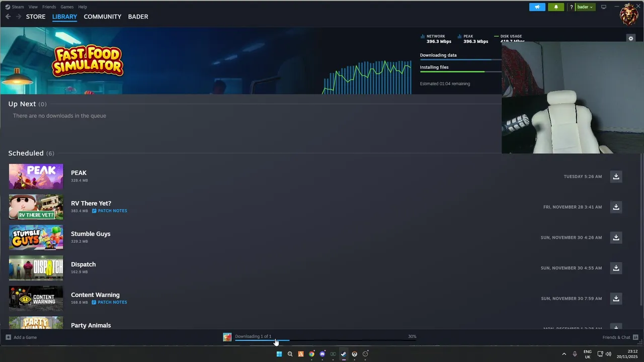
Task: Click Add a Game
Action: pyautogui.click(x=21, y=337)
